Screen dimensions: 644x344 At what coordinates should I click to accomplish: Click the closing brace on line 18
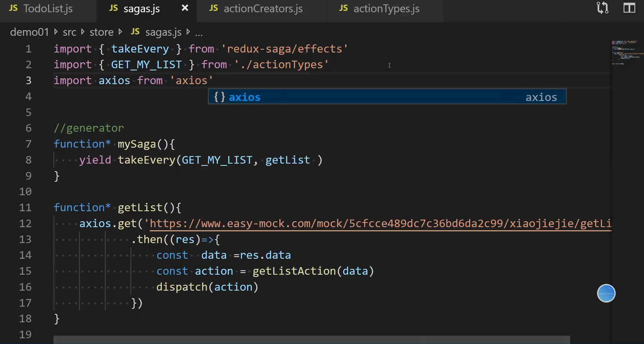57,319
